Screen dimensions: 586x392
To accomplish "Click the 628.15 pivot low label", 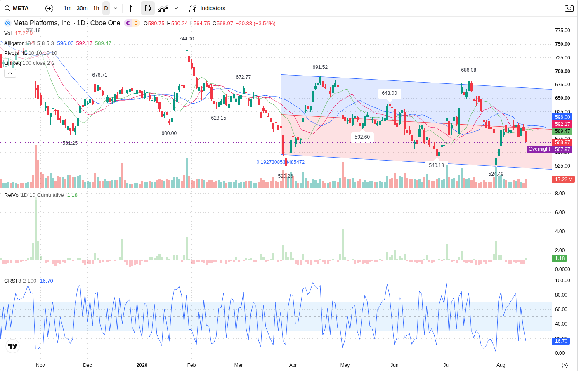I will 219,118.
